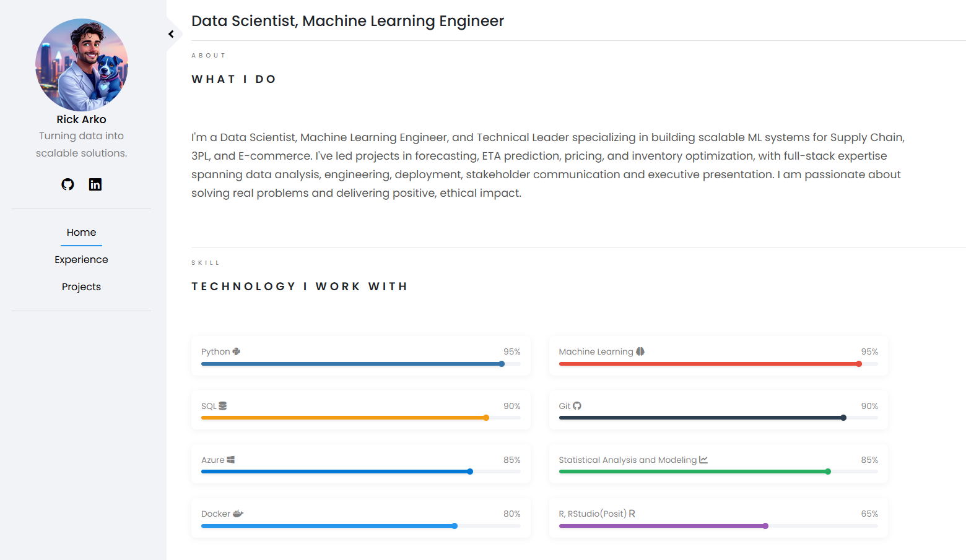Click the Docker whale icon
This screenshot has height=560, width=966.
[x=238, y=514]
